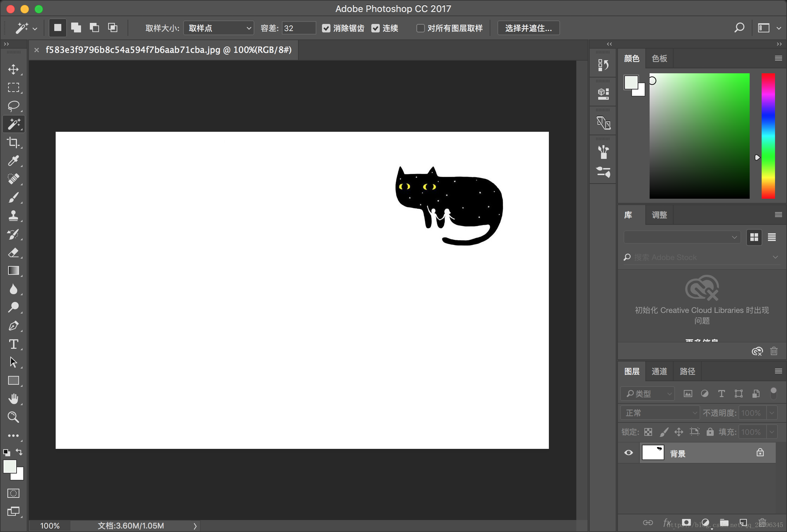Toggle the 消除锯齿 anti-alias checkbox
The image size is (787, 532).
pyautogui.click(x=326, y=28)
